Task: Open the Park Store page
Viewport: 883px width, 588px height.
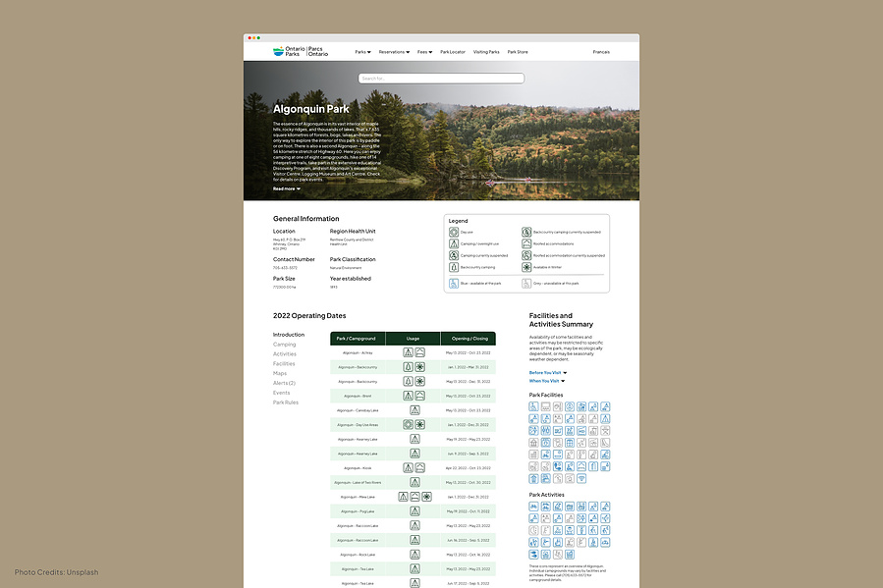Action: 518,52
